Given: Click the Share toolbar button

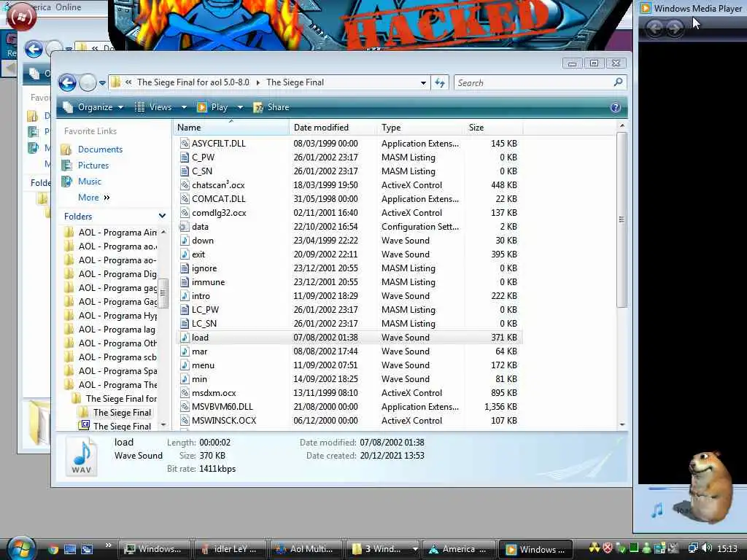Looking at the screenshot, I should click(271, 107).
